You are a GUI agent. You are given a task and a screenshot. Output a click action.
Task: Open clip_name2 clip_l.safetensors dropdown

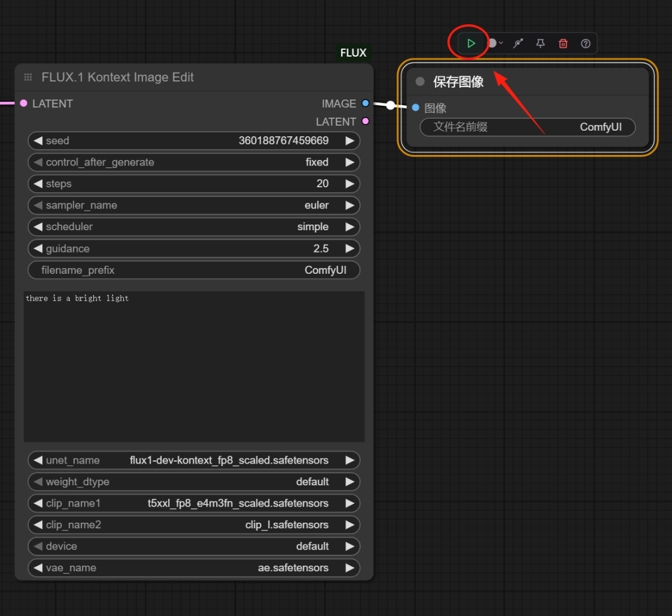coord(194,525)
